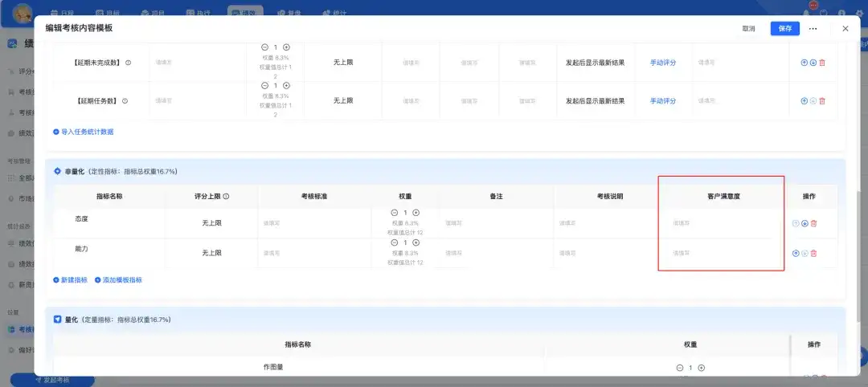The width and height of the screenshot is (868, 387).
Task: Click 非量化 section icon
Action: [x=58, y=171]
